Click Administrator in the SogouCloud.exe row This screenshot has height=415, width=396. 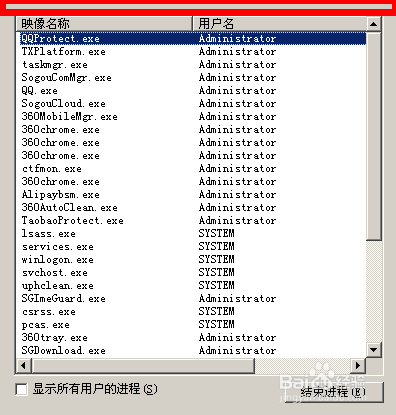(237, 104)
